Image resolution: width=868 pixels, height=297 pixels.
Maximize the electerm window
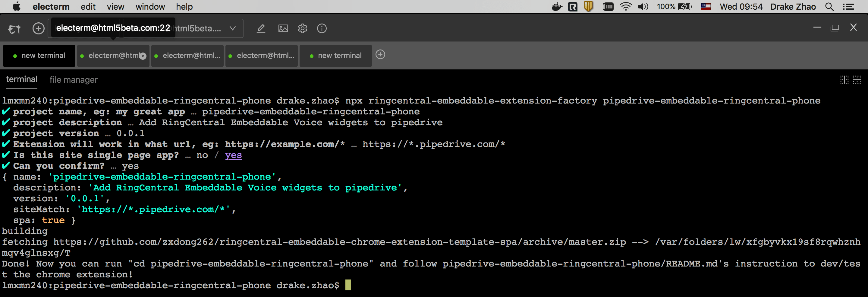coord(835,28)
